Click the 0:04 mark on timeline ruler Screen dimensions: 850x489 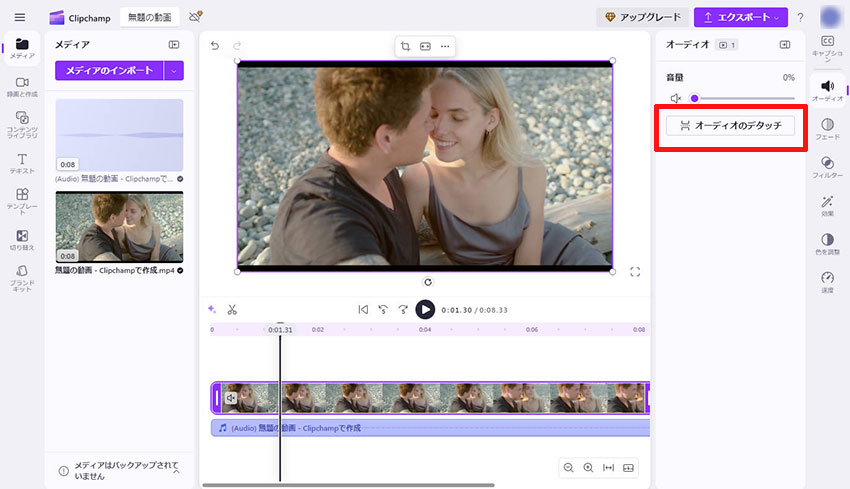tap(425, 330)
